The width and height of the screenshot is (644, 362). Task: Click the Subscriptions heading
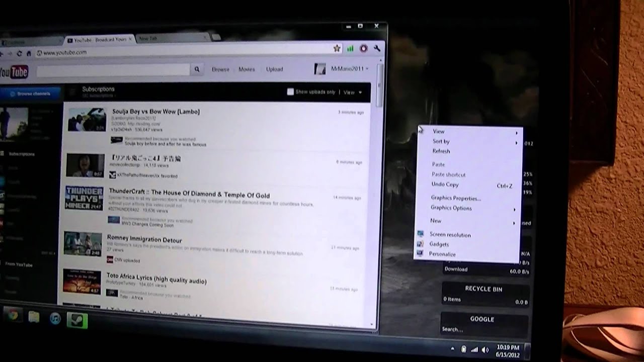click(98, 89)
